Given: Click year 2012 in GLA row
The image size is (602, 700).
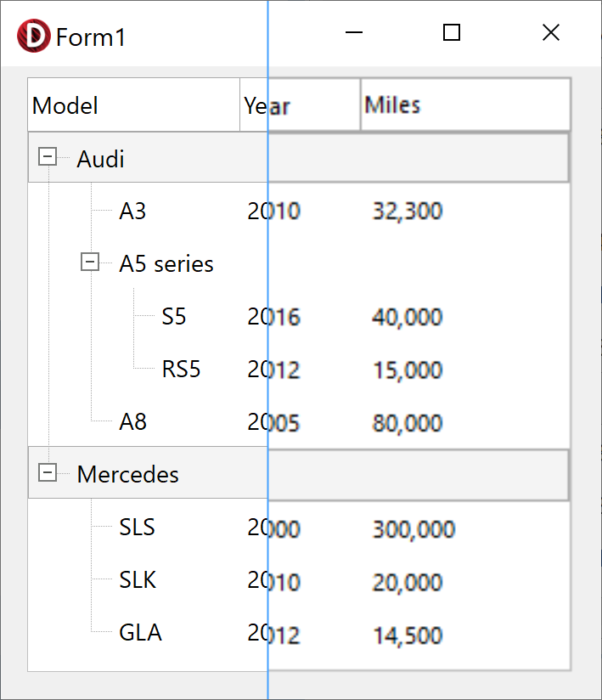Looking at the screenshot, I should [x=274, y=634].
